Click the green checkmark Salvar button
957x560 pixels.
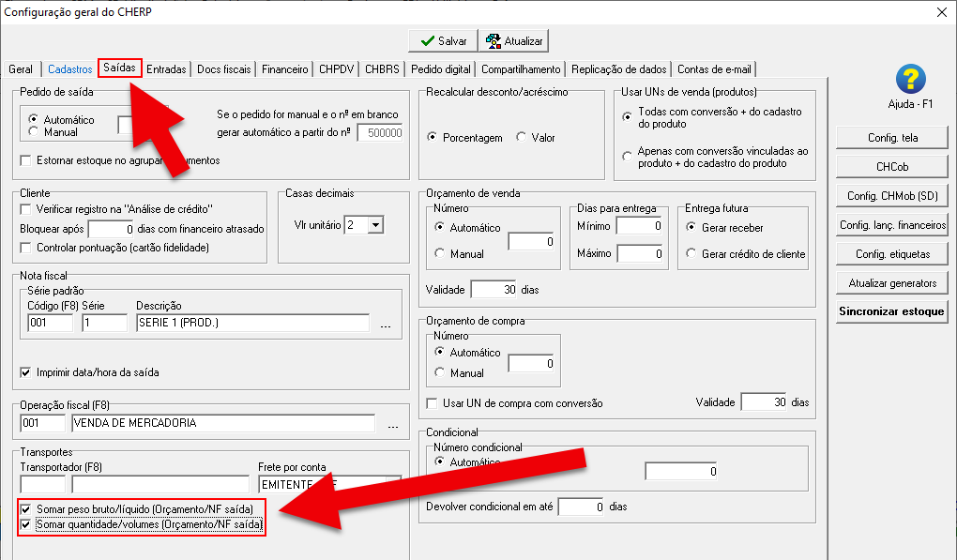(x=443, y=41)
